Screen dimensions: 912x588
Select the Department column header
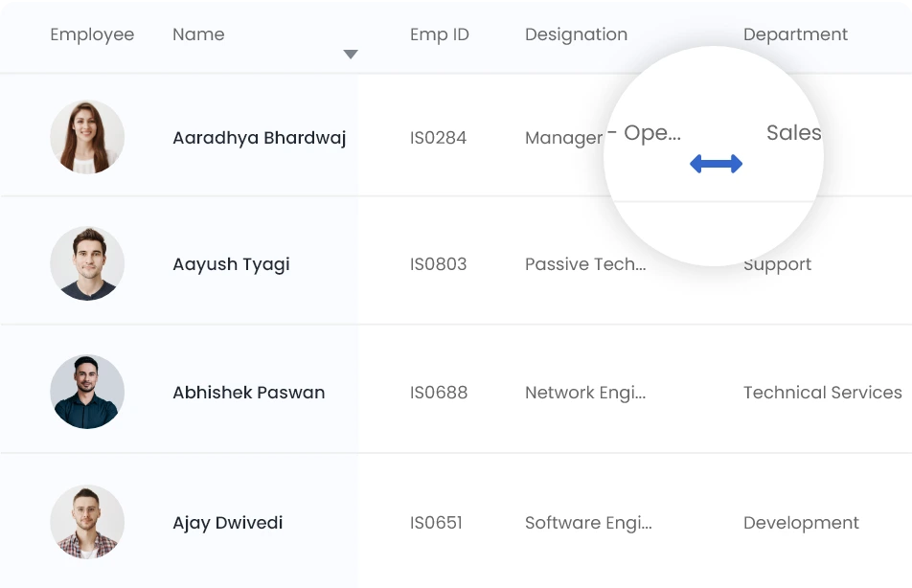point(795,34)
